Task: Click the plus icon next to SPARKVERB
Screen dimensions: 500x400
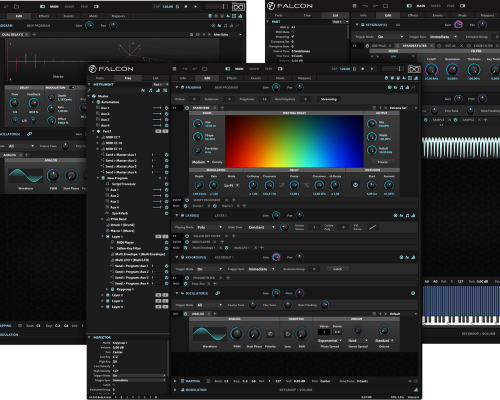Action: [222, 108]
